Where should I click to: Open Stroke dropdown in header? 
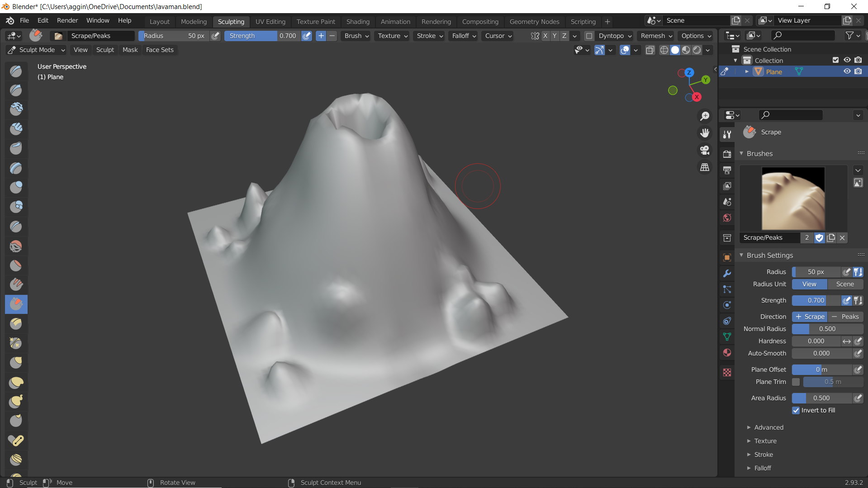(430, 36)
